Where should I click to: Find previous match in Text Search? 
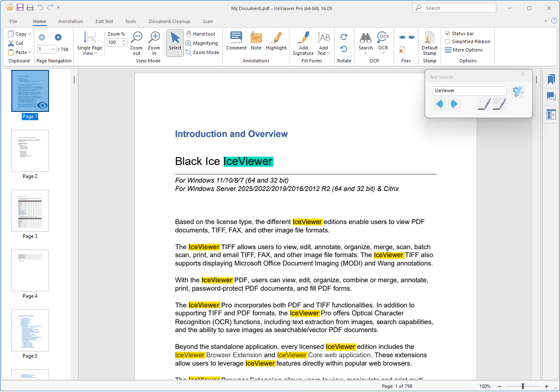tap(439, 104)
